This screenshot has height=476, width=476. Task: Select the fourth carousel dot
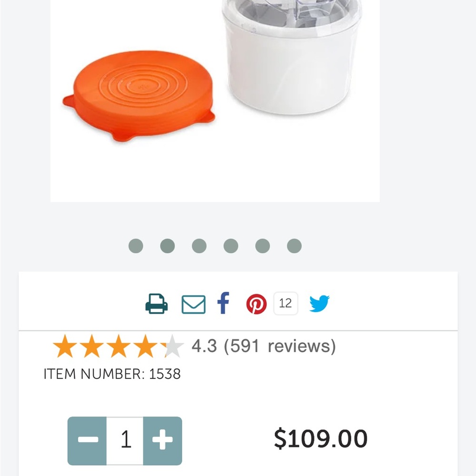pos(231,246)
